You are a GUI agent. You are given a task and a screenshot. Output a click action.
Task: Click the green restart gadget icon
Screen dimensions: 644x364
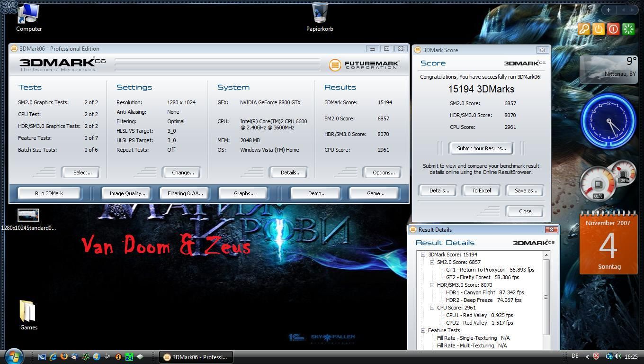[628, 29]
